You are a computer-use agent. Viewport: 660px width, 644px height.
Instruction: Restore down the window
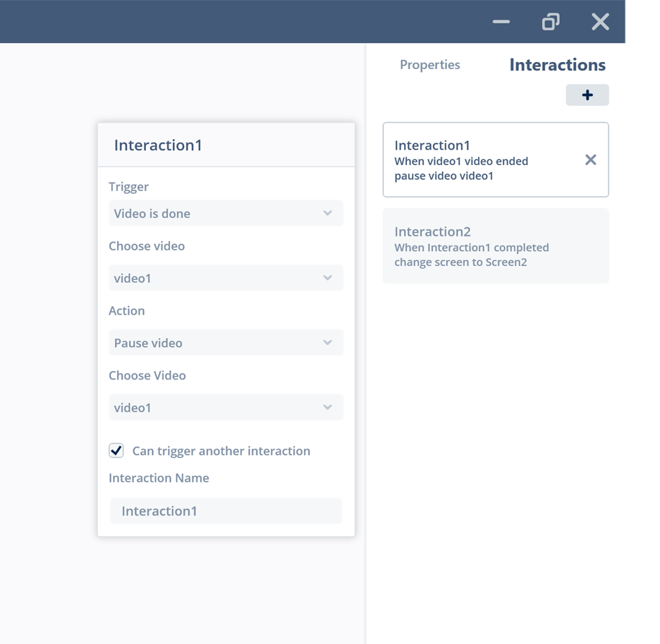(551, 21)
